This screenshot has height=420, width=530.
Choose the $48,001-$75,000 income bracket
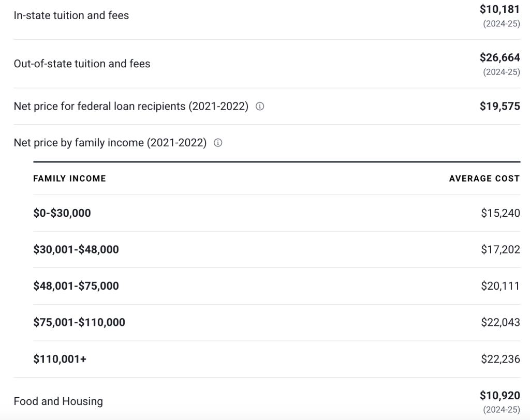tap(76, 286)
